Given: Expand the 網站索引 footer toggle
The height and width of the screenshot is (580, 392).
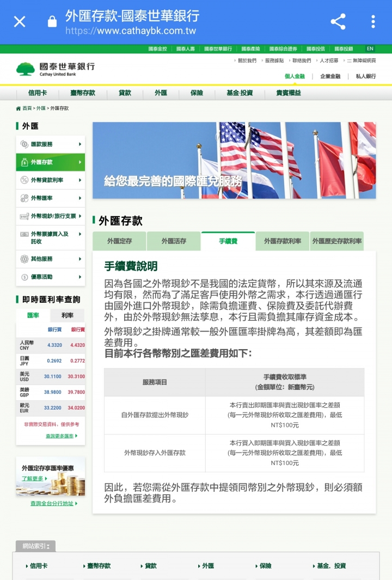Looking at the screenshot, I should pyautogui.click(x=35, y=546).
